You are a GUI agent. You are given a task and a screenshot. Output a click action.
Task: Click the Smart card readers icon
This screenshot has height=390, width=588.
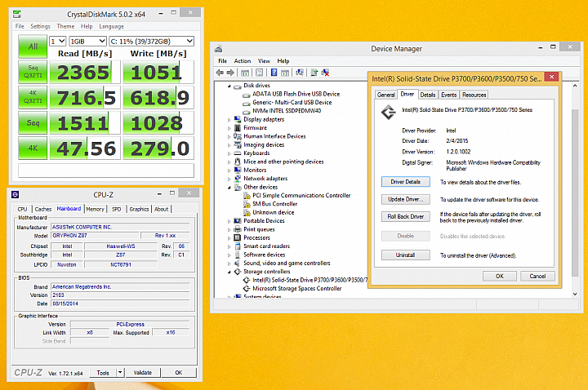point(238,246)
